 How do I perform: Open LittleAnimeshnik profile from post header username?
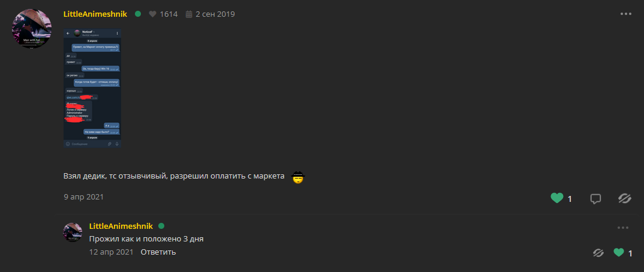tap(95, 14)
